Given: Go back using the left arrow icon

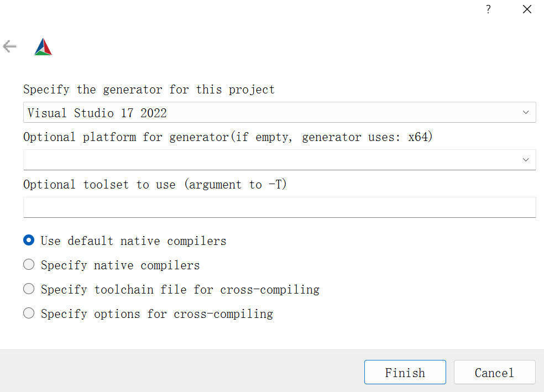Looking at the screenshot, I should click(x=10, y=46).
